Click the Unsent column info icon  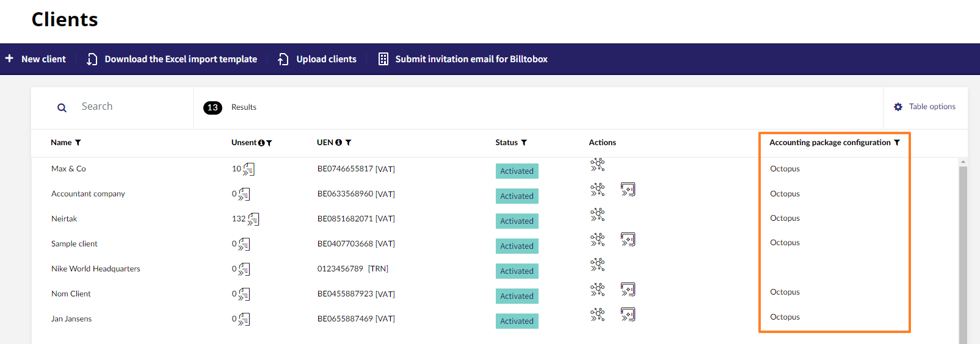coord(261,143)
